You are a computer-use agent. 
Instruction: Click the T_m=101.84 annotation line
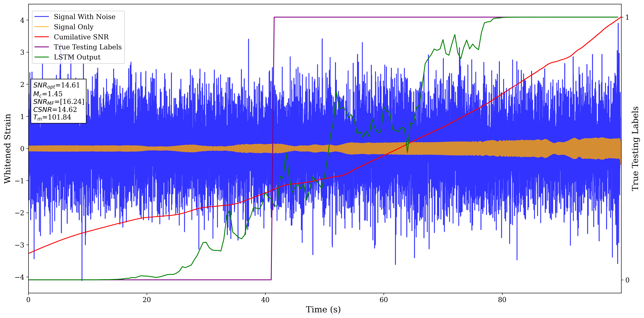click(52, 117)
